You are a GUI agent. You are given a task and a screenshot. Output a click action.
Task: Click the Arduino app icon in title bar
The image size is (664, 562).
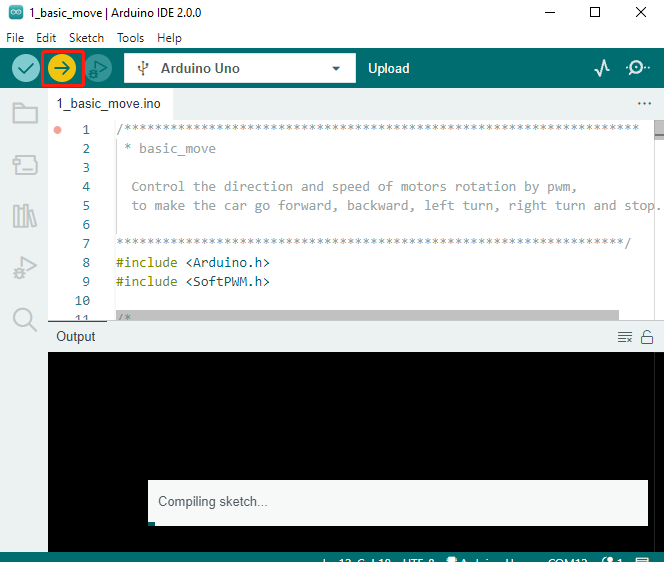[x=16, y=12]
